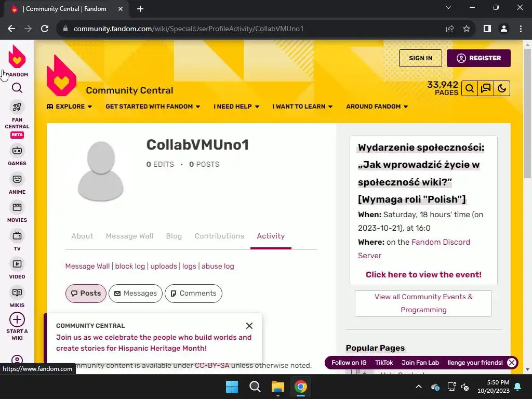Open a new browser tab
The width and height of the screenshot is (532, 399).
pyautogui.click(x=140, y=9)
